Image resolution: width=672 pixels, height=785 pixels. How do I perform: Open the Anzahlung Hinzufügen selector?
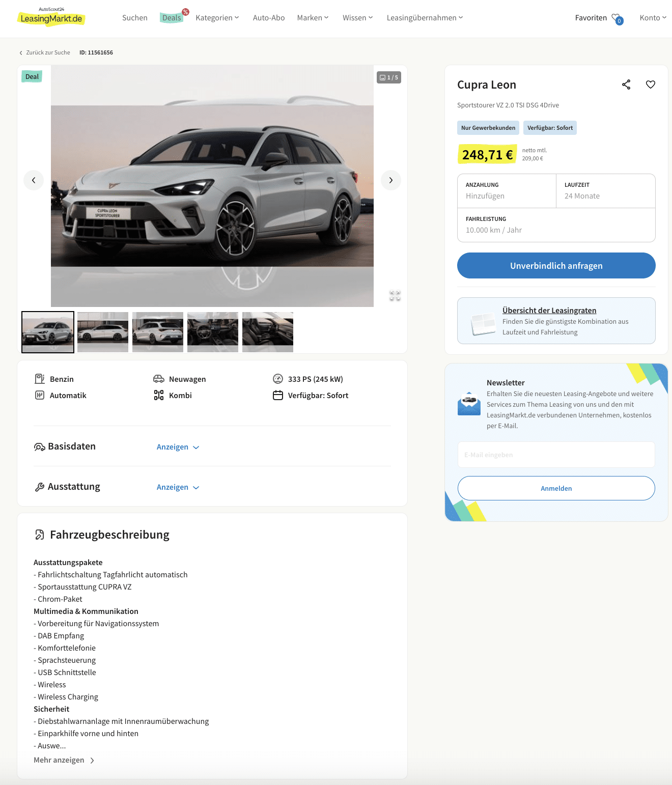point(507,191)
